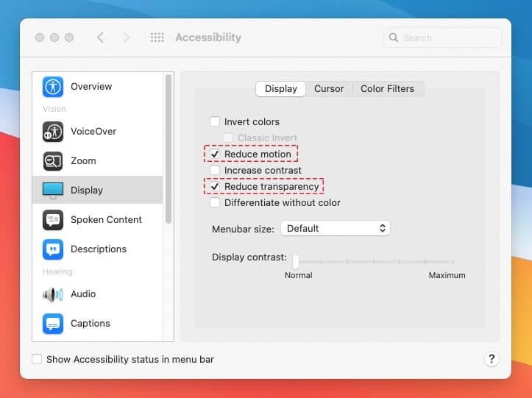Click the zoom window button
532x398 pixels.
click(69, 38)
